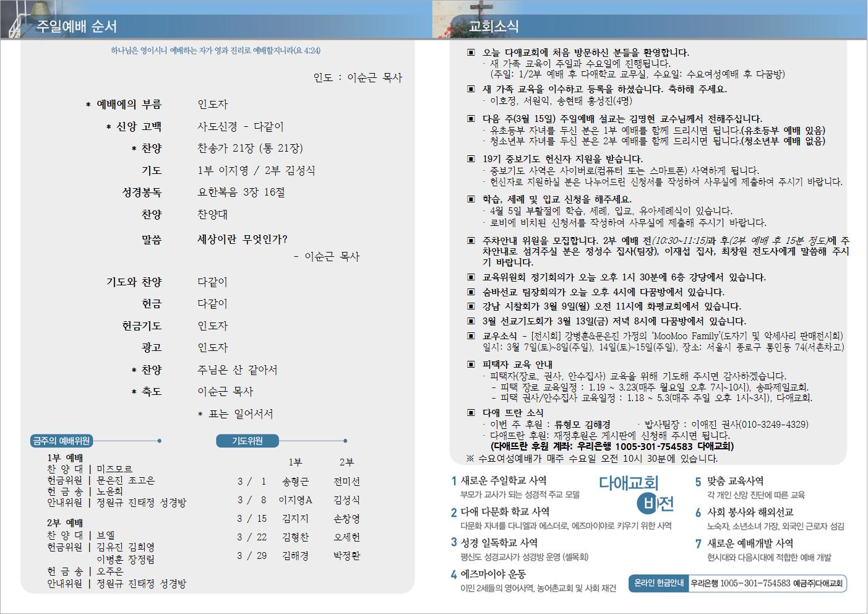This screenshot has height=614, width=868.
Task: Click the square bullet before 19기 중보기도 헌신자
Action: (471, 159)
